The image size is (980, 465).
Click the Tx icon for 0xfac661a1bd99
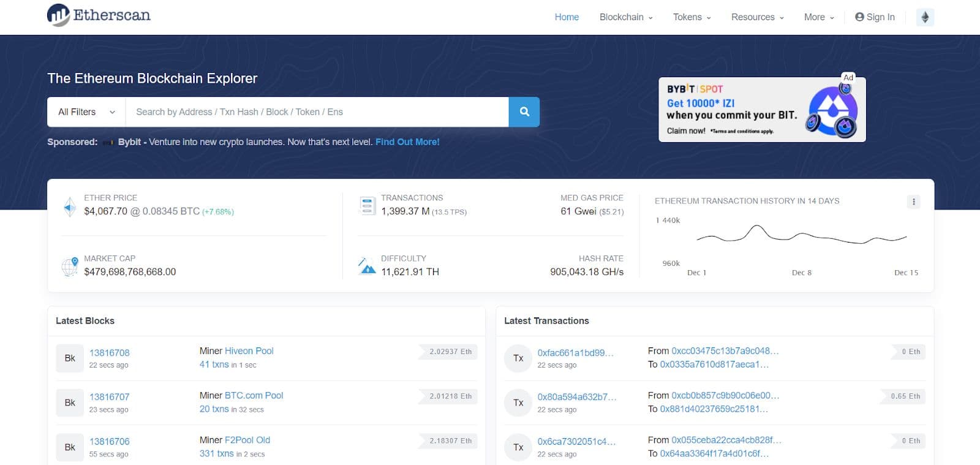[x=518, y=358]
